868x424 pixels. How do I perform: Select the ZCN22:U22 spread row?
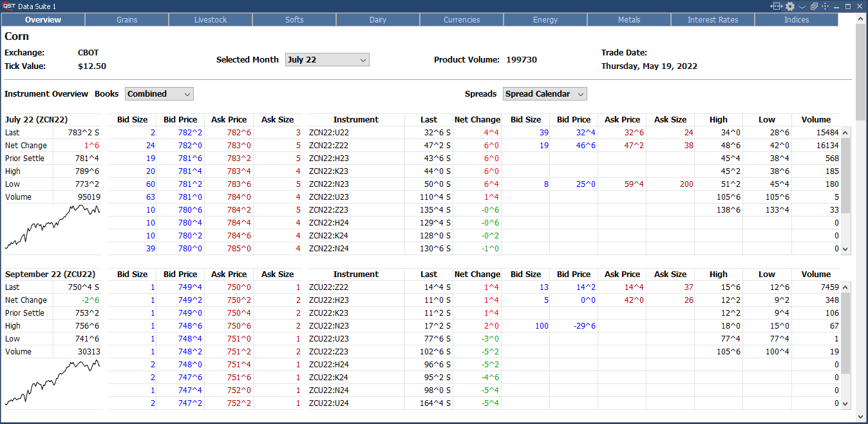[x=574, y=132]
